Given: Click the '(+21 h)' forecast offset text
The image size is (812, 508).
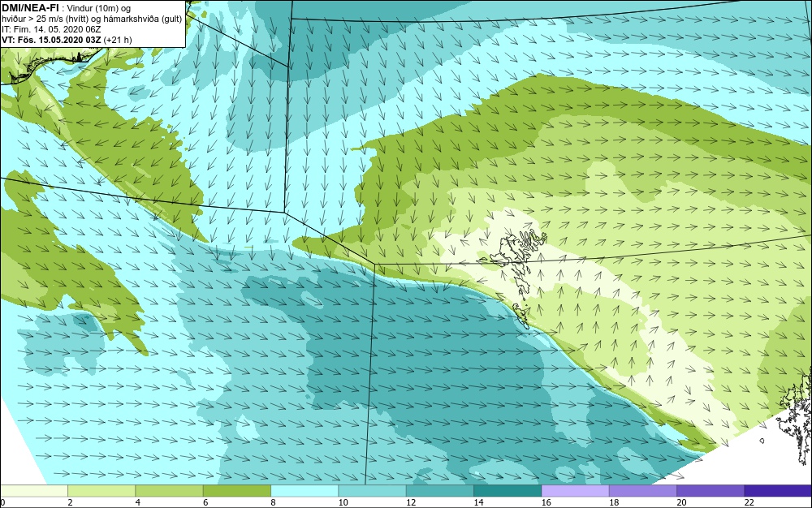Looking at the screenshot, I should coord(118,40).
